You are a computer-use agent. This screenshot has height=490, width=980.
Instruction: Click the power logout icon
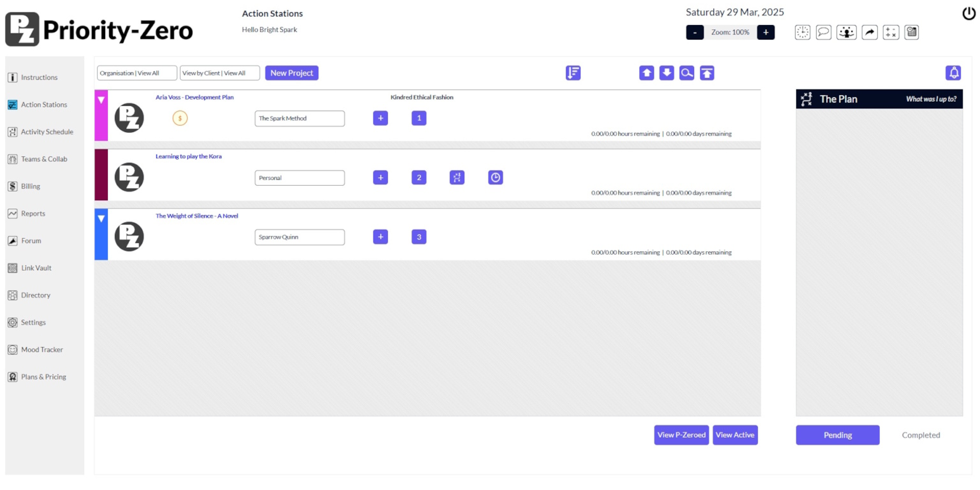coord(968,13)
